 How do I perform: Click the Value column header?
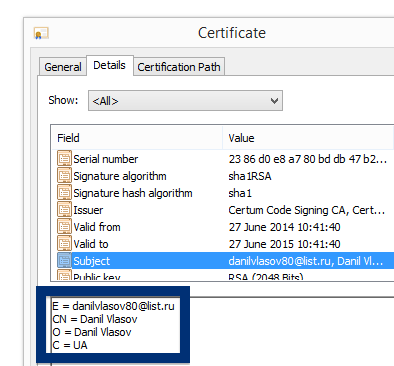click(x=308, y=138)
